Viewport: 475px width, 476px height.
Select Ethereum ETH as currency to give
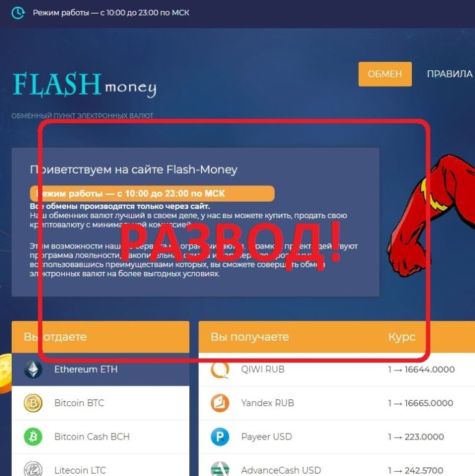tap(101, 369)
